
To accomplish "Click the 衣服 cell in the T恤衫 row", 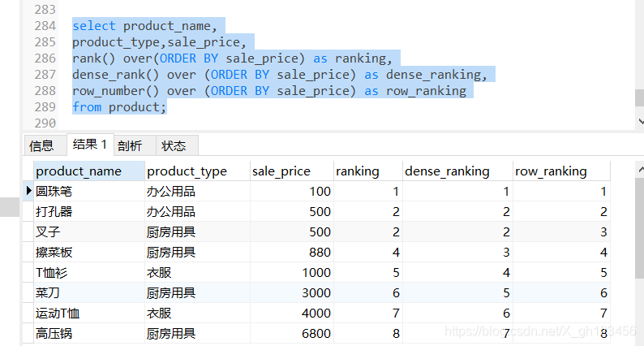I will pyautogui.click(x=198, y=272).
